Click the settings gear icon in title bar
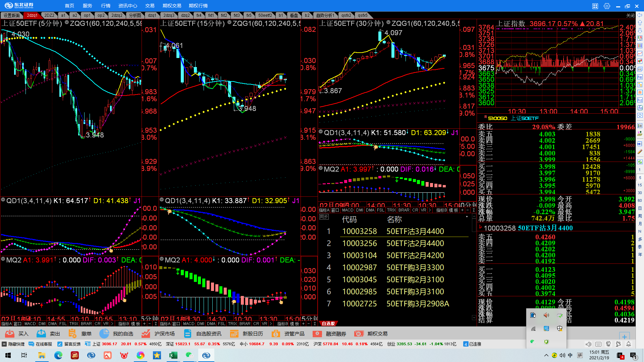 607,6
